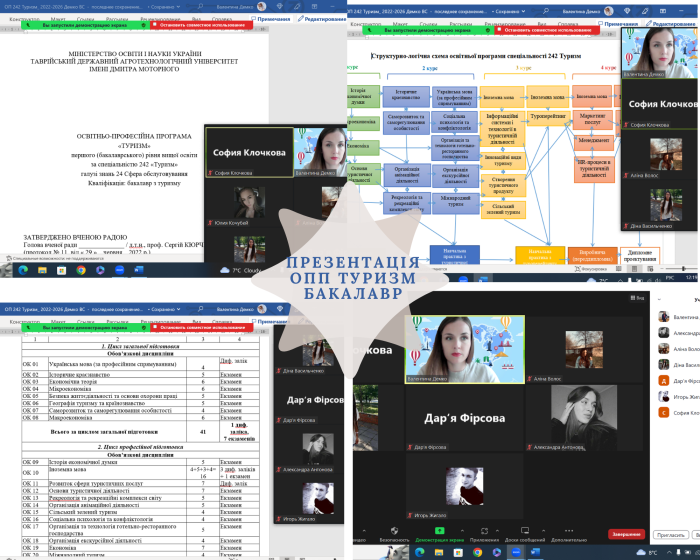700x560 pixels.
Task: Click Cloudy weather widget in title-page taskbar
Action: [241, 270]
